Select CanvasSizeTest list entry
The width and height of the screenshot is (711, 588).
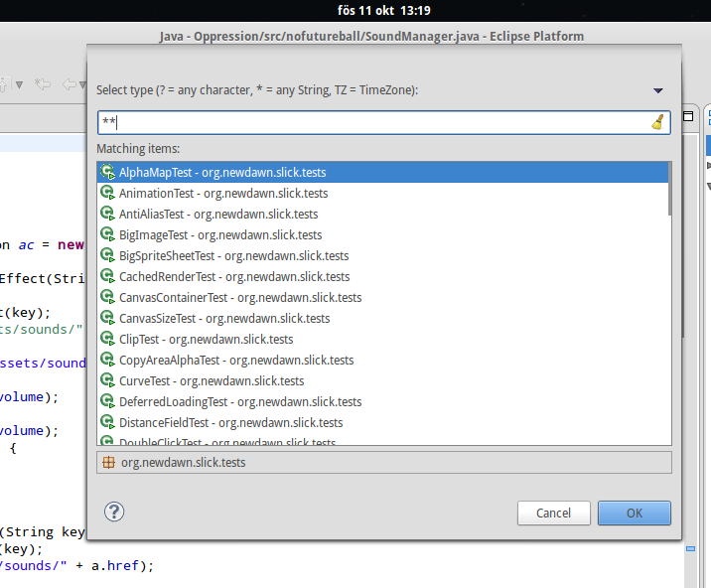383,319
